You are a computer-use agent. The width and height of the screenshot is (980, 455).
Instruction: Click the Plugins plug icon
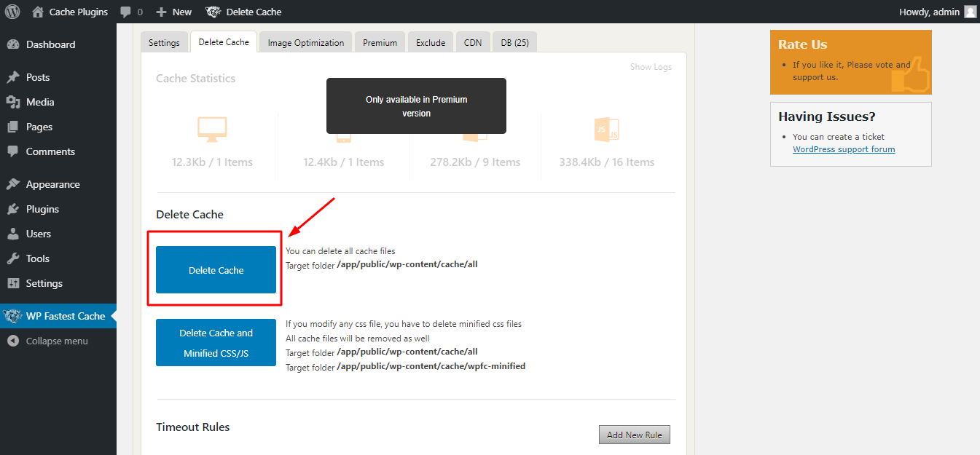(x=13, y=209)
